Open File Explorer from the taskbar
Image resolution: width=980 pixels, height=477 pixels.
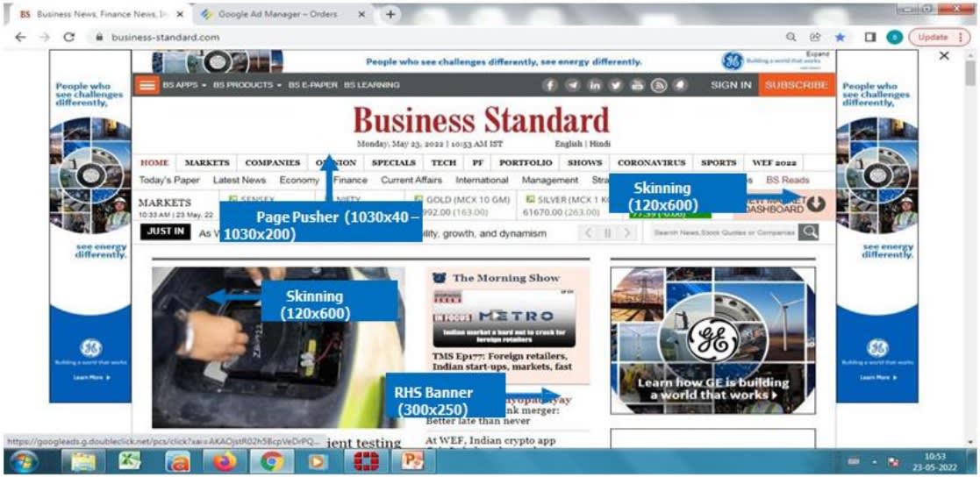(83, 461)
